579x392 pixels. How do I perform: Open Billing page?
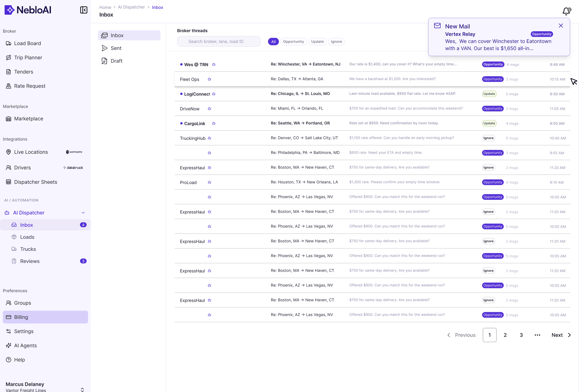click(x=45, y=317)
